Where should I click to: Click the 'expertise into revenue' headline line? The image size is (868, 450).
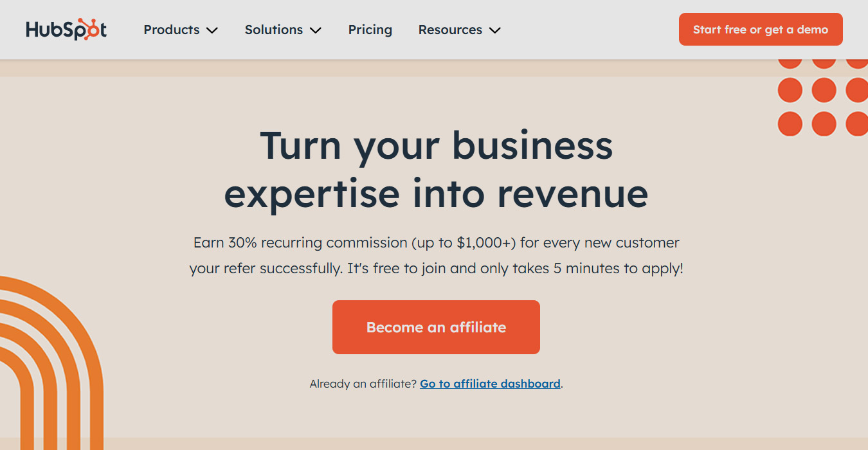pyautogui.click(x=436, y=193)
